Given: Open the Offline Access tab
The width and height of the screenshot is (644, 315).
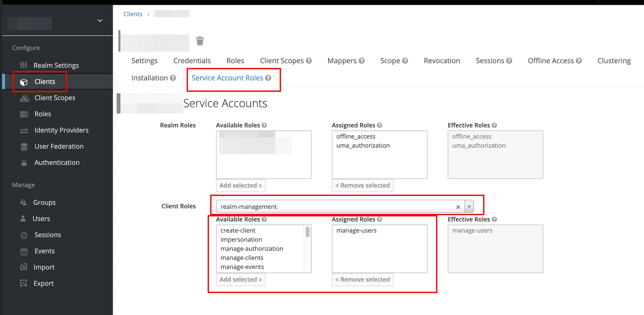Looking at the screenshot, I should pyautogui.click(x=550, y=61).
